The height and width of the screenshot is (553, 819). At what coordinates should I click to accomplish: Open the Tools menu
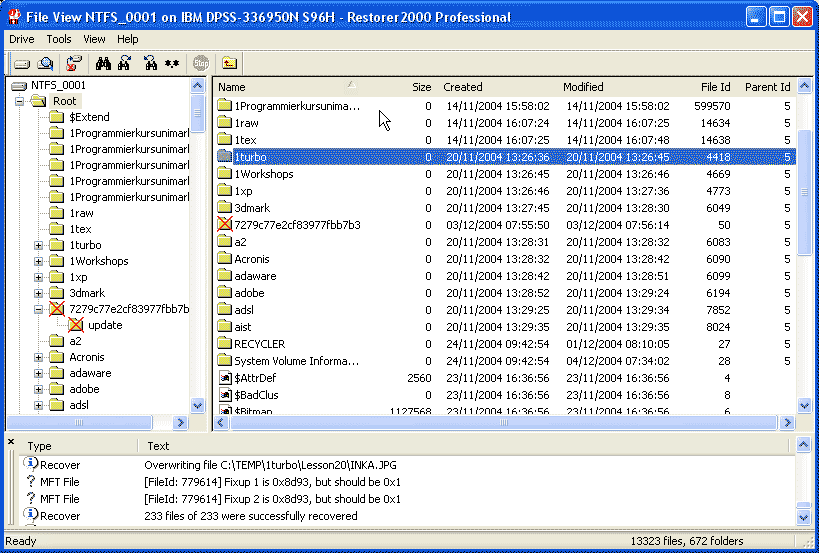(x=58, y=39)
